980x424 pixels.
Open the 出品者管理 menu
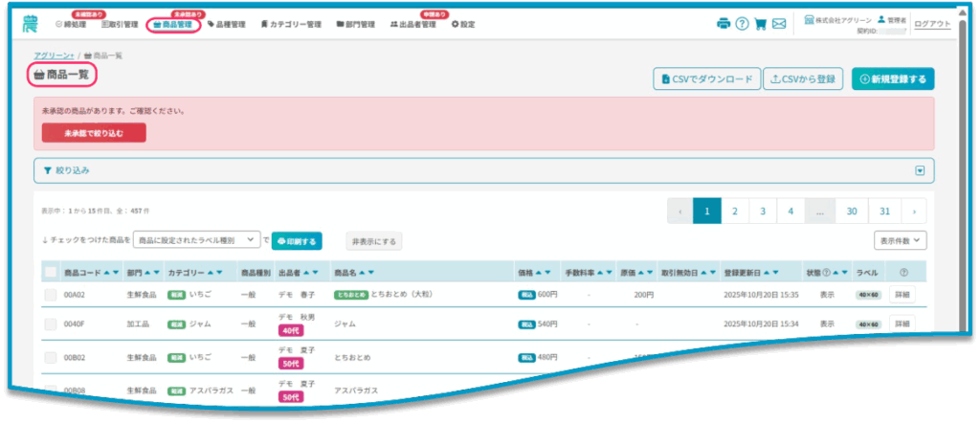(412, 24)
